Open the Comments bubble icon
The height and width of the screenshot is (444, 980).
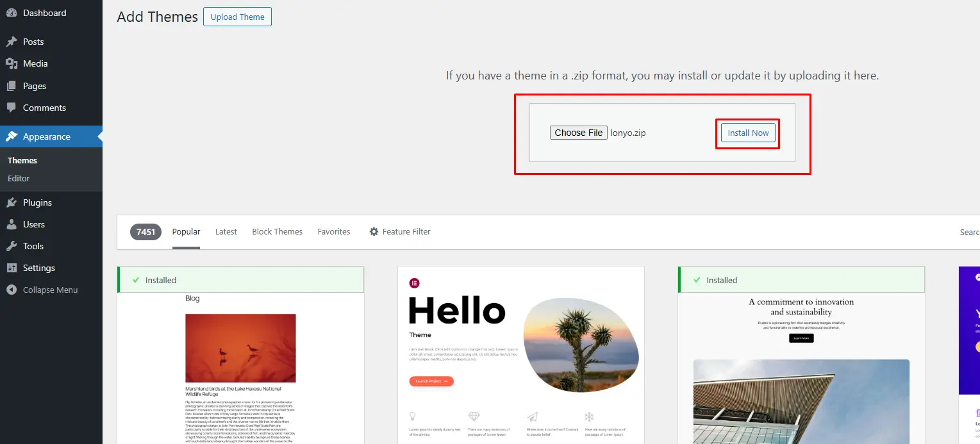[12, 108]
